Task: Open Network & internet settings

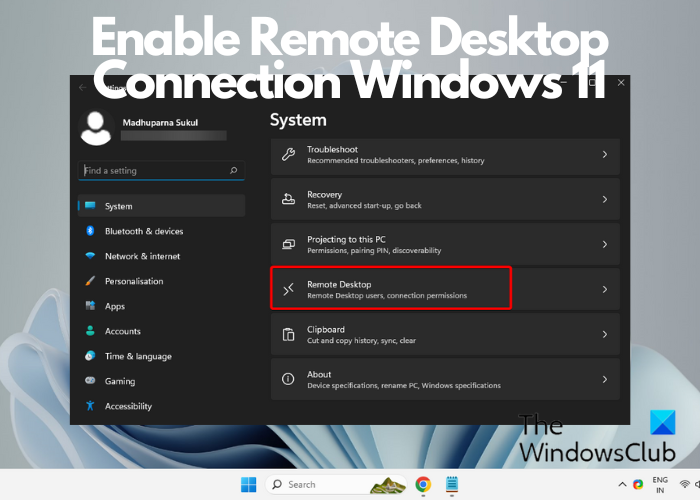Action: tap(161, 256)
